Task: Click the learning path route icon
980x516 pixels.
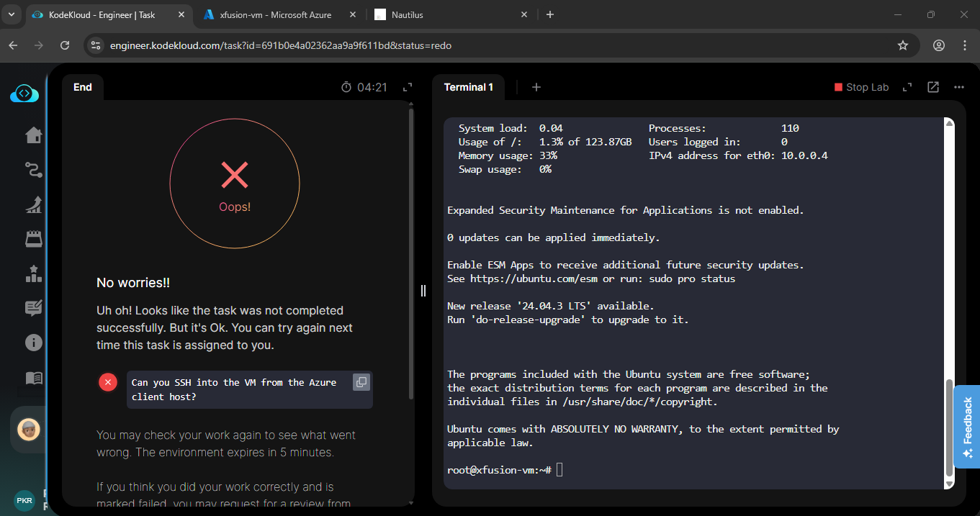Action: pyautogui.click(x=33, y=170)
